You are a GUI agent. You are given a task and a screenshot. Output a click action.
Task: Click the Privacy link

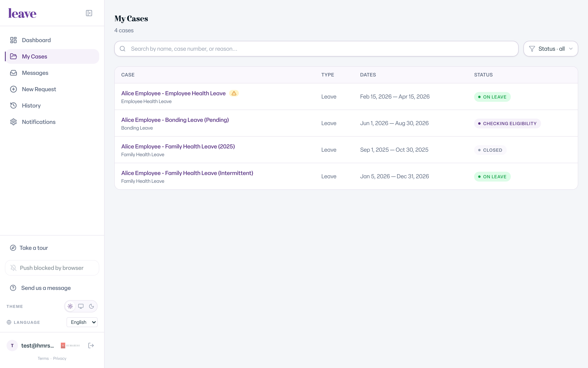[x=60, y=358]
